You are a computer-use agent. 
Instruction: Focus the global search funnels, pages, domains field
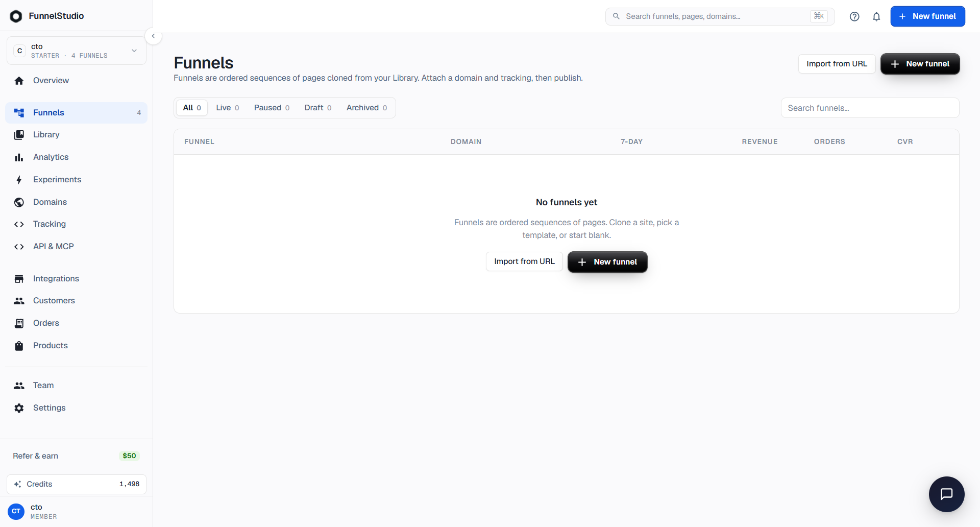(720, 16)
